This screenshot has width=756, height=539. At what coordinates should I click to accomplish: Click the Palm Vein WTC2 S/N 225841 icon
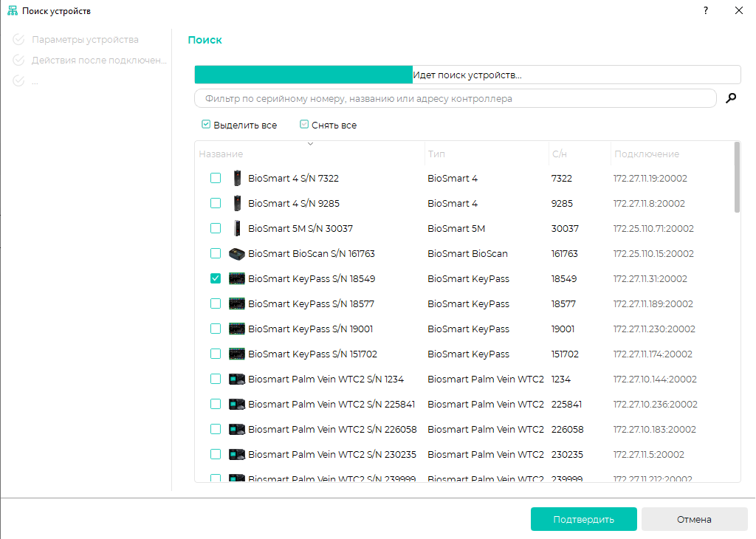click(237, 404)
